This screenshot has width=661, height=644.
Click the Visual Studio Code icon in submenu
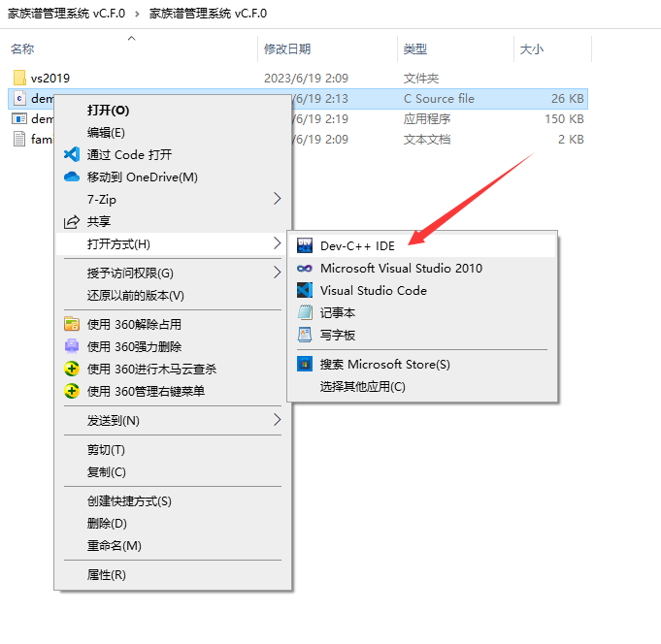(305, 290)
